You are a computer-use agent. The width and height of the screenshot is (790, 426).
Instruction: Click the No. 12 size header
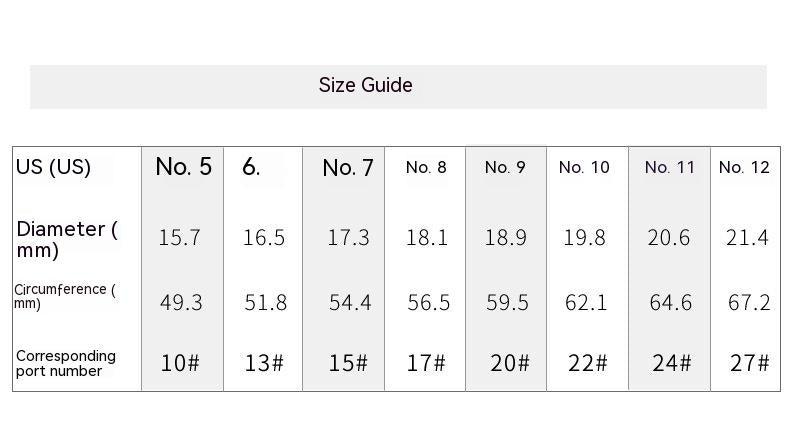click(744, 168)
